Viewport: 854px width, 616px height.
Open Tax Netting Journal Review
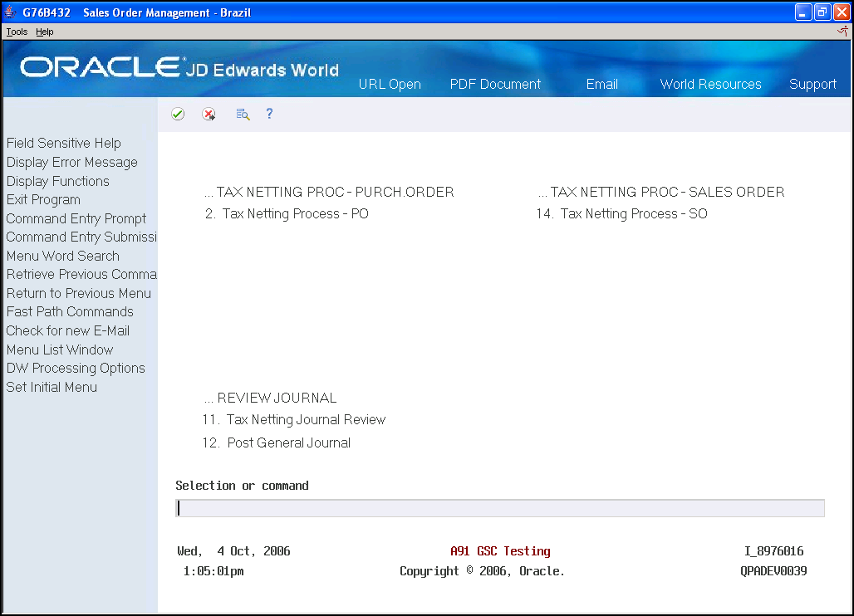click(293, 419)
